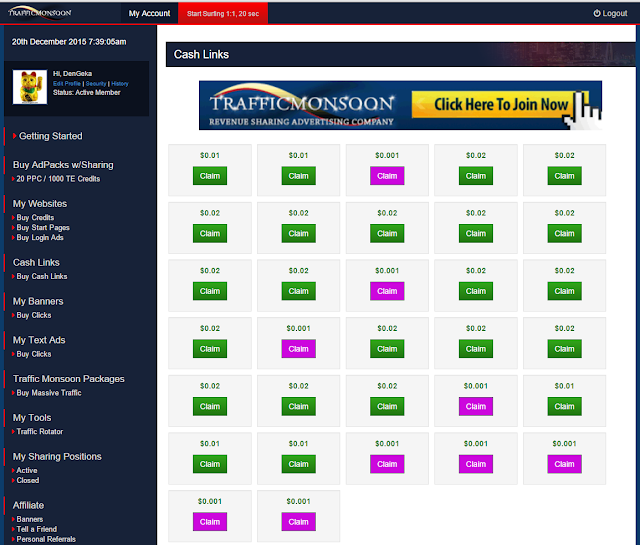Open Buy AdPacks w/Sharing
Viewport: 640px width, 545px height.
(63, 165)
